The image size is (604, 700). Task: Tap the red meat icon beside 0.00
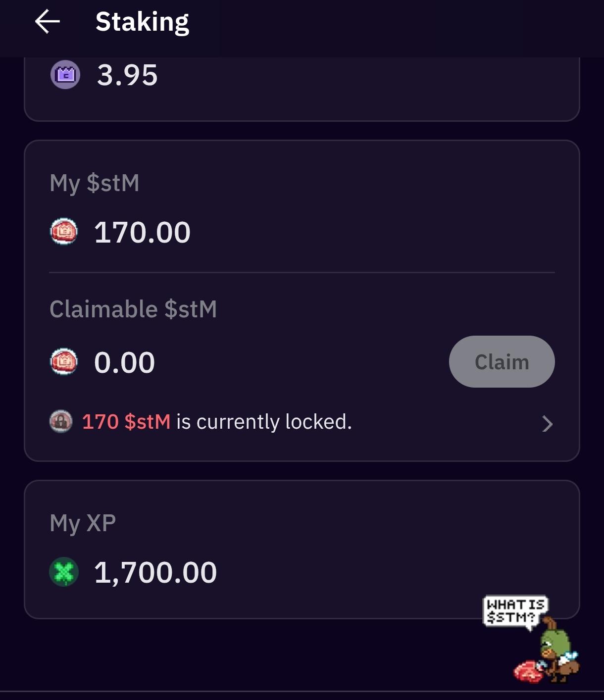[64, 362]
